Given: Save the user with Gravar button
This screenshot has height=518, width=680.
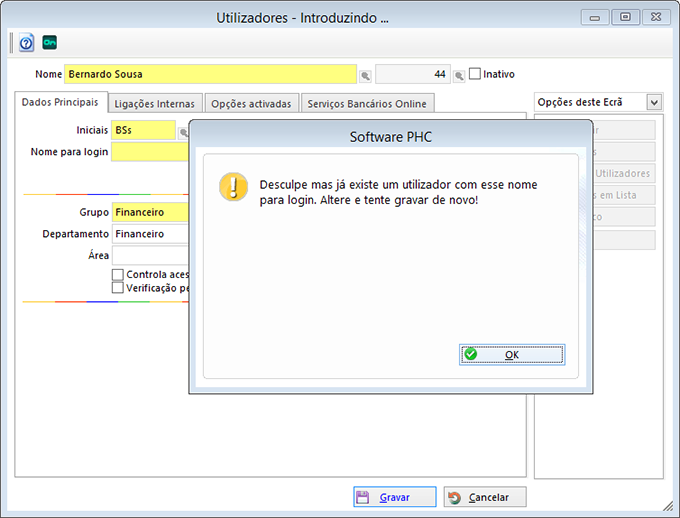Looking at the screenshot, I should (395, 497).
